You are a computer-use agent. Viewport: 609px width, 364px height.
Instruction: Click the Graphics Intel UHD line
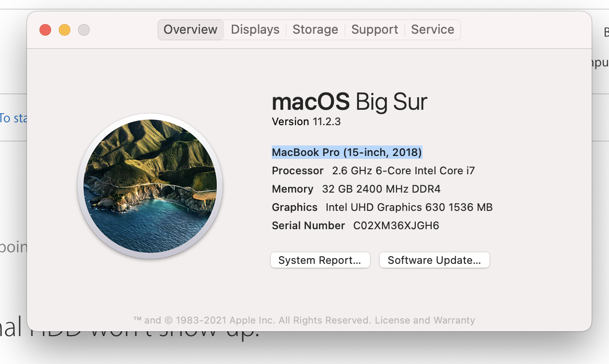pos(382,207)
